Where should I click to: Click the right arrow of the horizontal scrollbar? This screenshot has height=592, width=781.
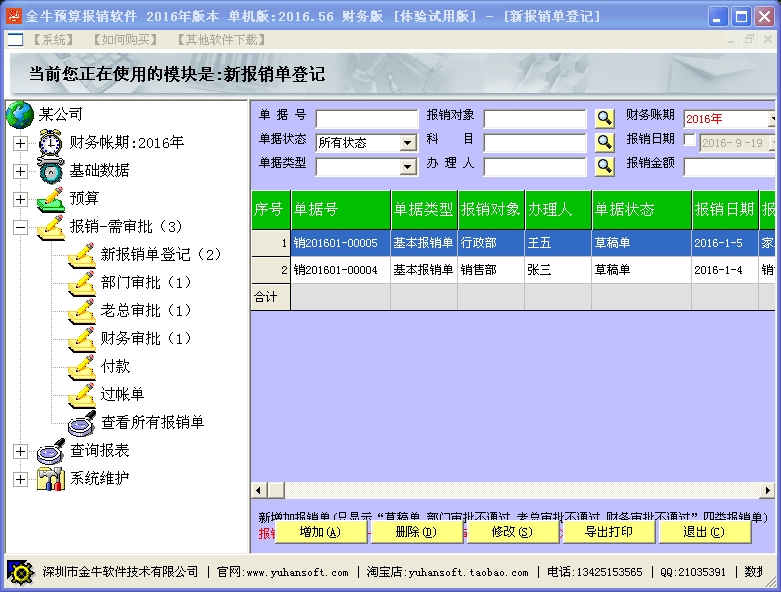pyautogui.click(x=768, y=490)
